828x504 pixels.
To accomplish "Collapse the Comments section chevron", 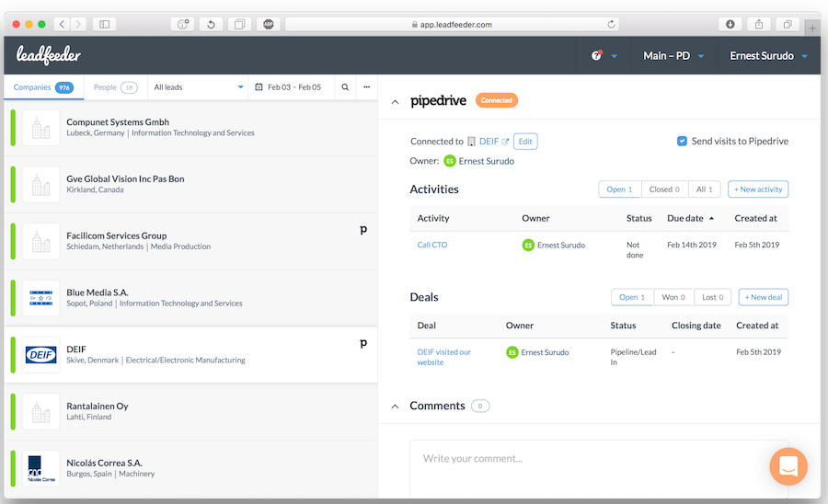I will (395, 407).
